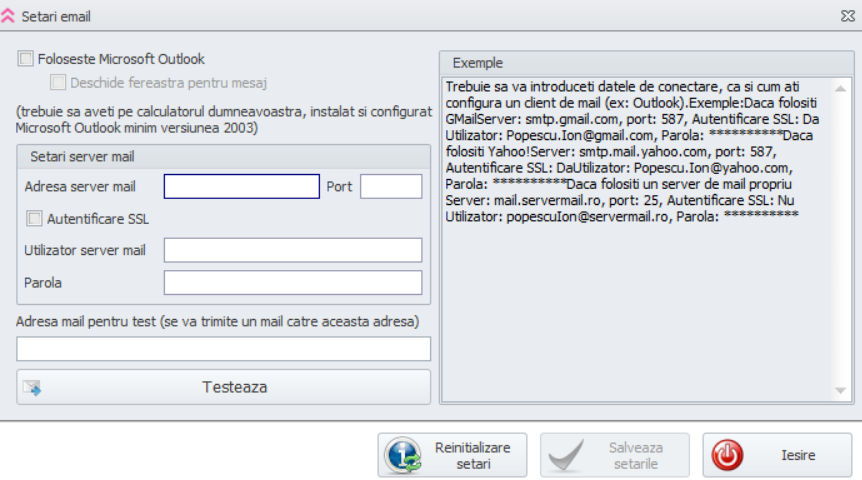Exit using the Iesire button label
This screenshot has height=480, width=862.
797,456
